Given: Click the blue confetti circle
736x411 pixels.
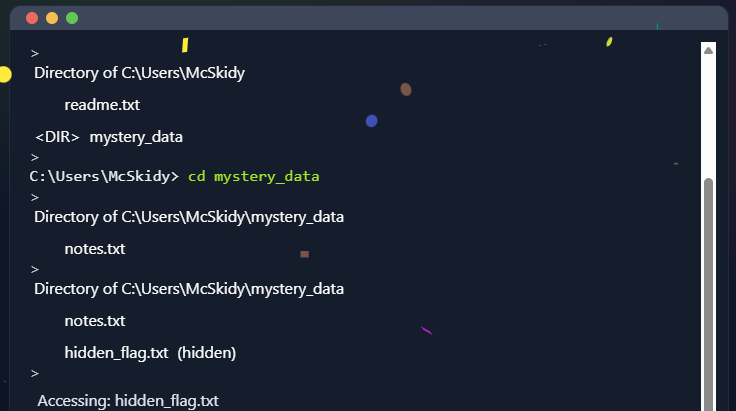Looking at the screenshot, I should tap(372, 121).
